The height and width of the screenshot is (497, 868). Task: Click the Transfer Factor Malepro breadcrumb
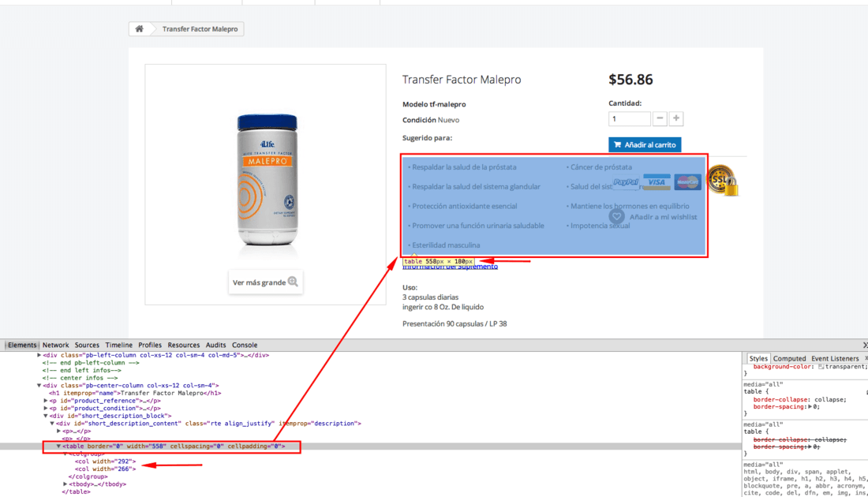[x=200, y=28]
